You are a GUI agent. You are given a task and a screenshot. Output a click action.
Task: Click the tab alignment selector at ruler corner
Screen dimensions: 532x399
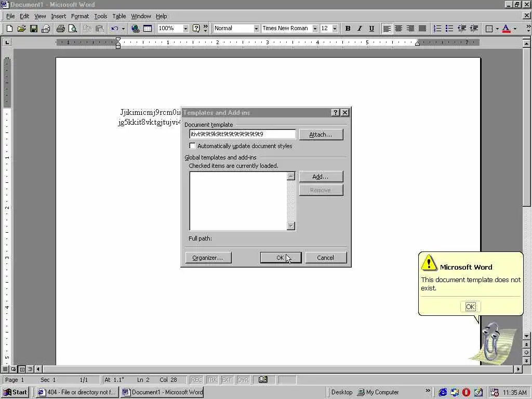(7, 43)
